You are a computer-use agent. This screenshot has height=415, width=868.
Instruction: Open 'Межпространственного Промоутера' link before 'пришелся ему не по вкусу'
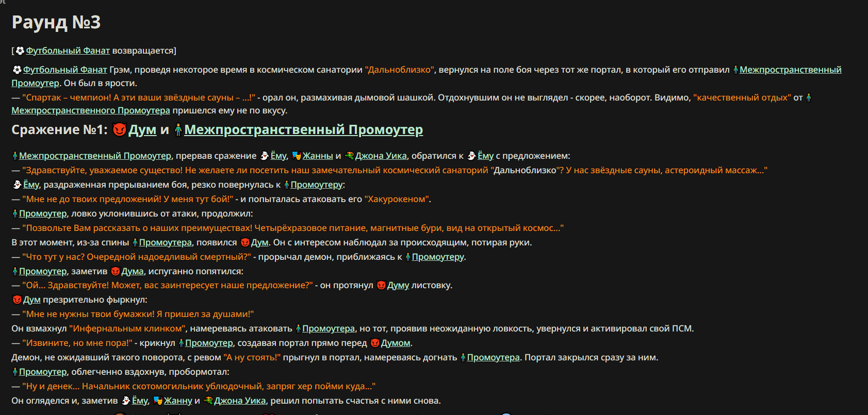tap(91, 110)
